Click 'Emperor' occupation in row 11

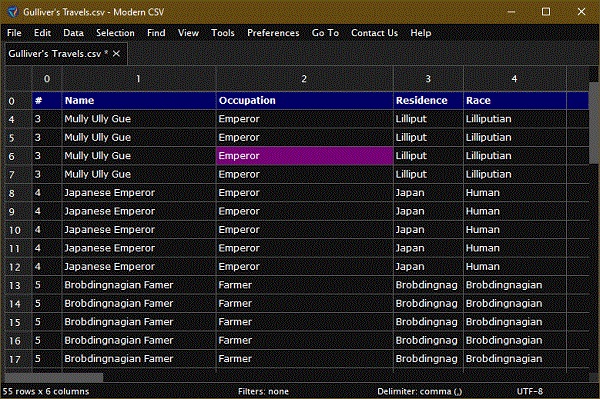pos(304,248)
